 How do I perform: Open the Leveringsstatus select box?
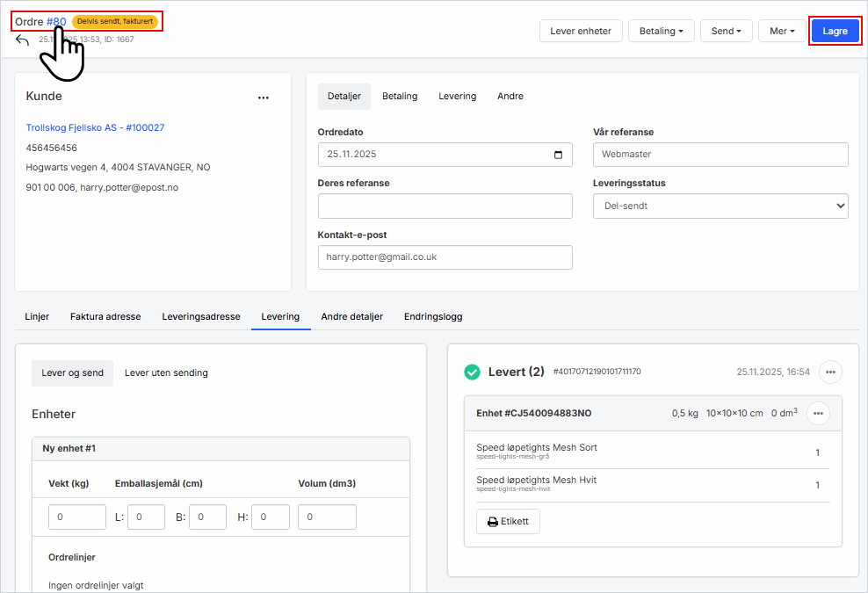(720, 206)
